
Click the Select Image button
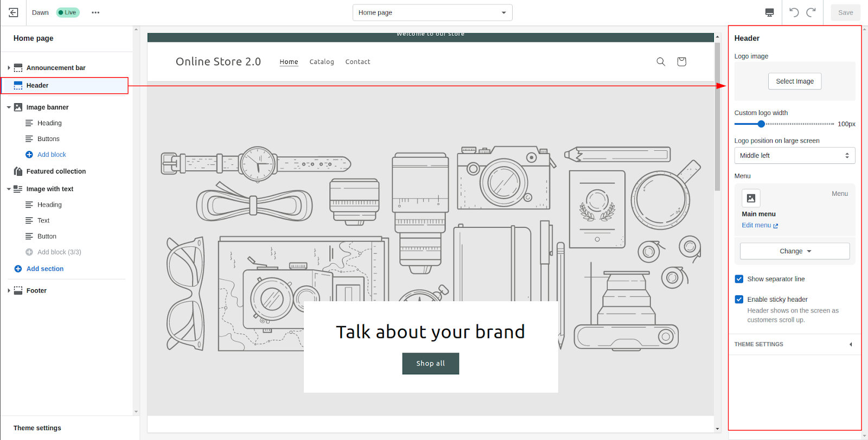[795, 81]
